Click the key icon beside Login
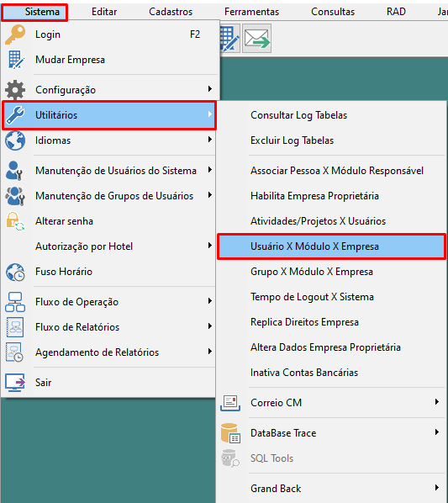The height and width of the screenshot is (503, 448). (x=15, y=34)
